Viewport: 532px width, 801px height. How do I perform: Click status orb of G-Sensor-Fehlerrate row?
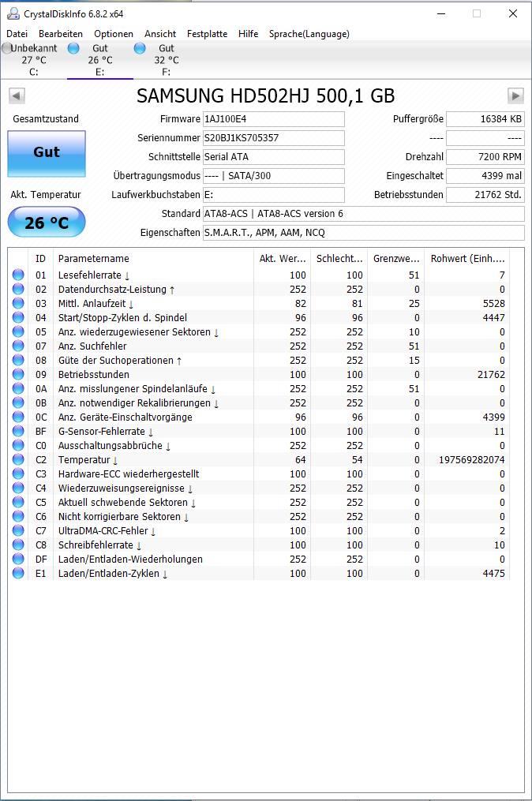tap(18, 431)
